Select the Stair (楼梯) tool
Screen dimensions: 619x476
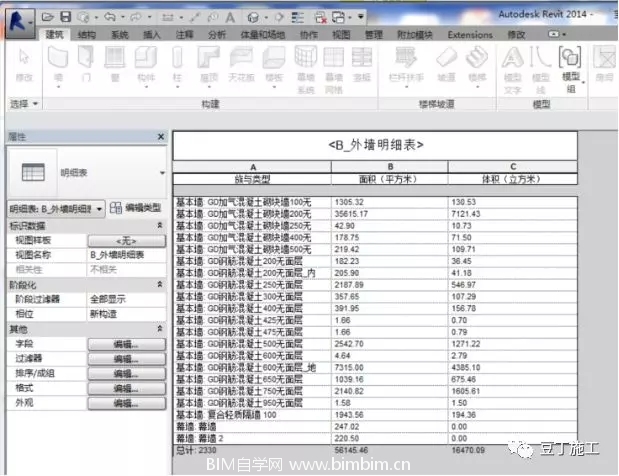[x=477, y=66]
